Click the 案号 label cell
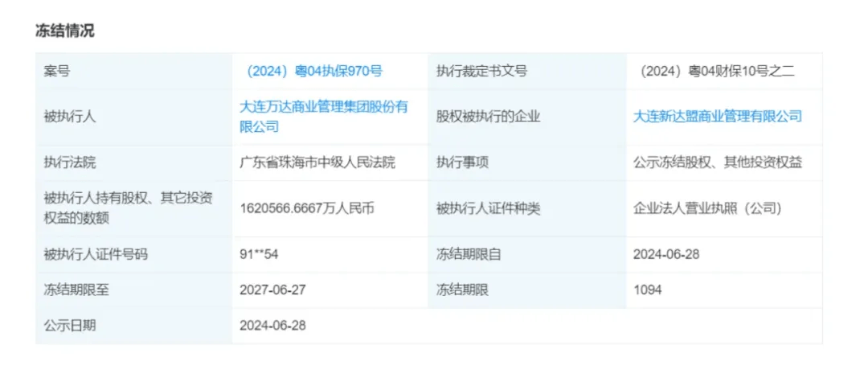This screenshot has width=868, height=374. point(134,72)
